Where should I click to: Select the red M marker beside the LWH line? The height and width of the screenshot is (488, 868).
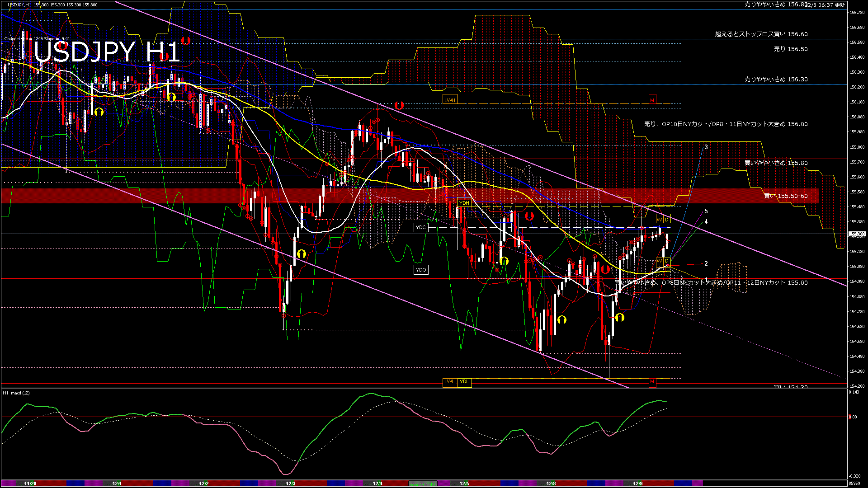tap(651, 100)
